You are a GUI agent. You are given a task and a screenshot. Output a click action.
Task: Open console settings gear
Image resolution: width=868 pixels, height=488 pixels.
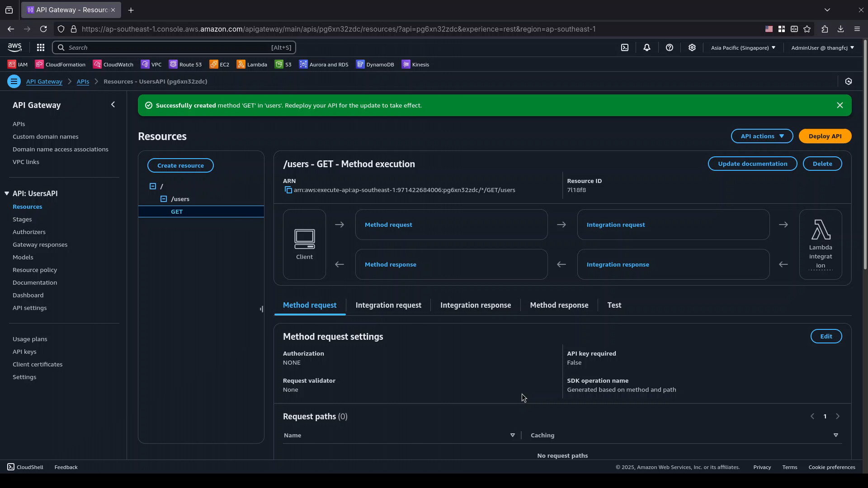(692, 47)
